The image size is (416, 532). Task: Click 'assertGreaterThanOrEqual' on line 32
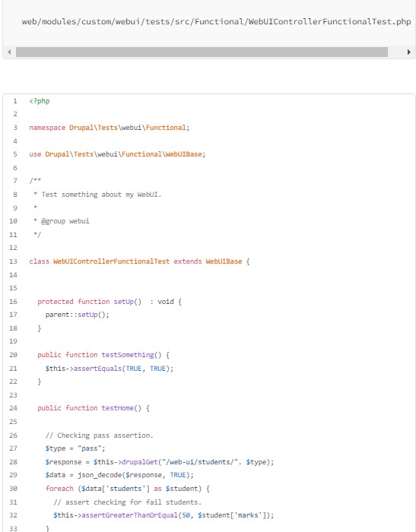pyautogui.click(x=130, y=515)
